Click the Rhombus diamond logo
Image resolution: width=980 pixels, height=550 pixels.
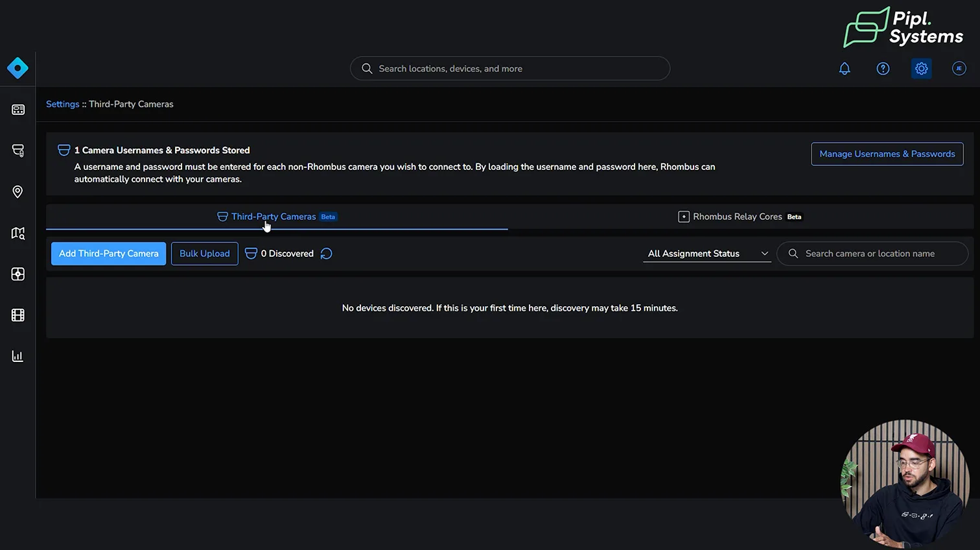coord(17,68)
